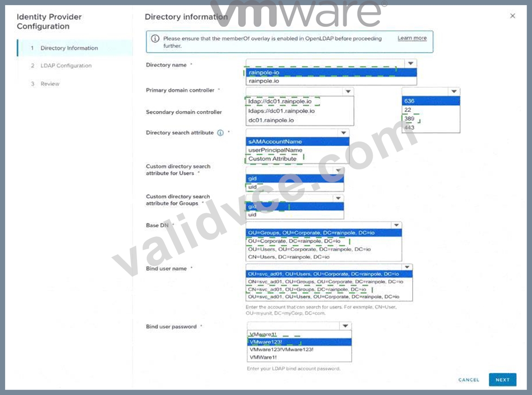This screenshot has height=395, width=532.
Task: Open the Directory name dropdown arrow
Action: coord(411,63)
